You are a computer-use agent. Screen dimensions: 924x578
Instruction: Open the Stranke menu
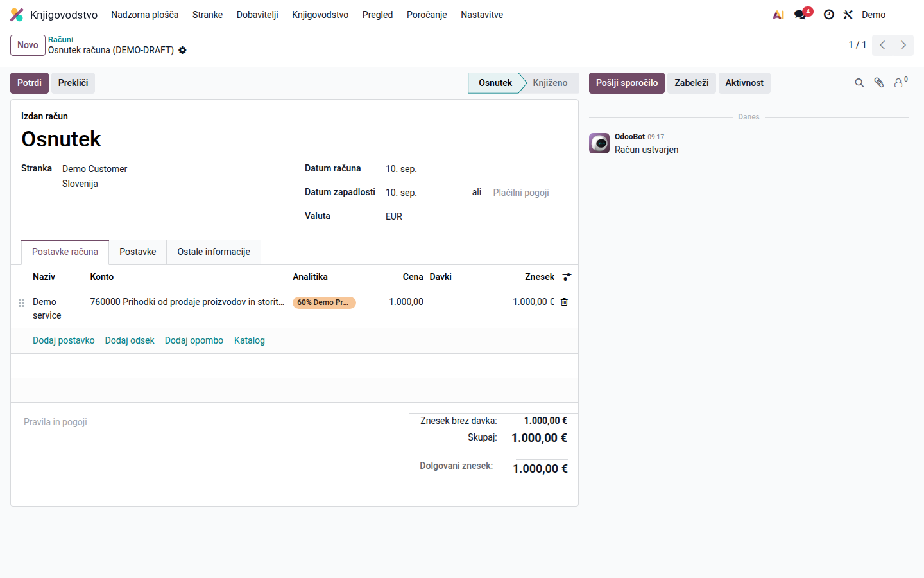[207, 15]
